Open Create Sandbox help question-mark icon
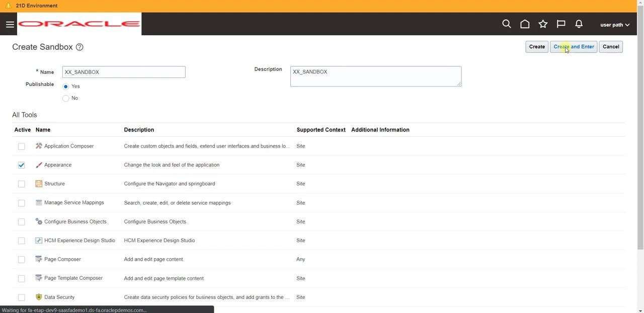This screenshot has height=313, width=644. (79, 47)
